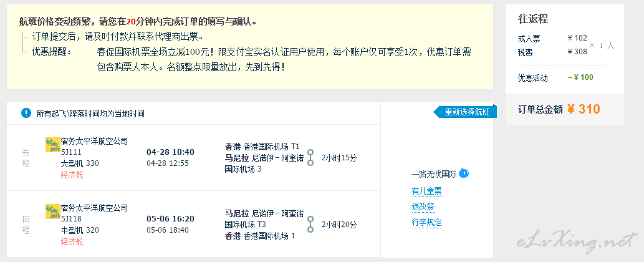Select the return flight number 5J118

pos(72,219)
